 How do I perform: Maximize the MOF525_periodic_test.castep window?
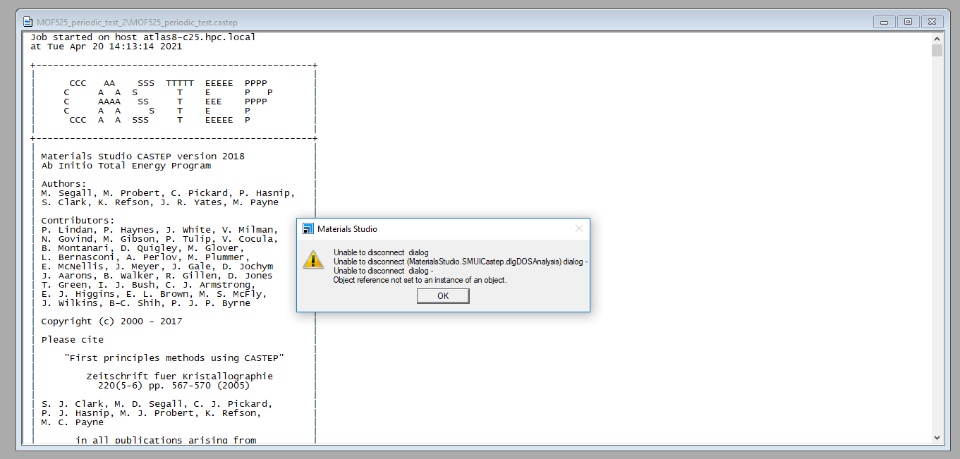point(908,21)
